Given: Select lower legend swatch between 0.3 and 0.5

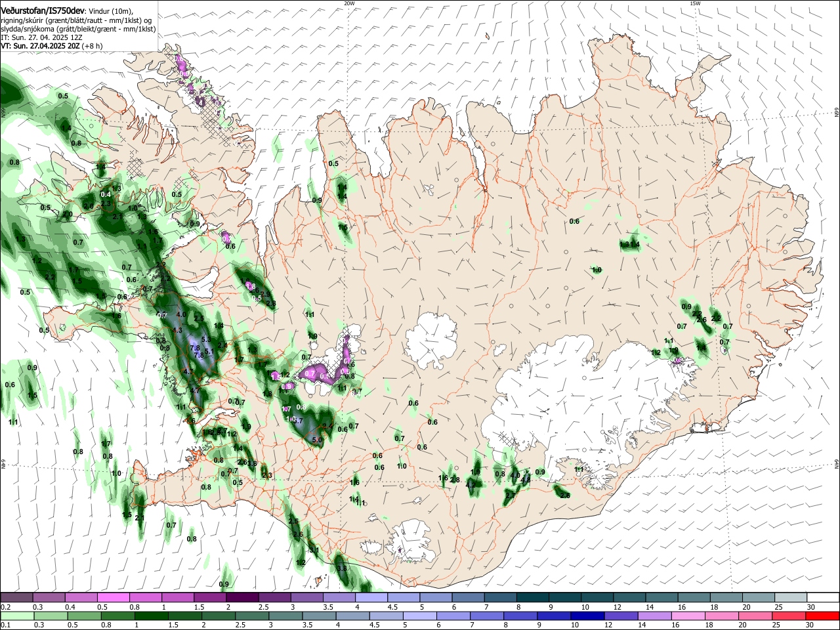Looking at the screenshot, I should coord(51,616).
